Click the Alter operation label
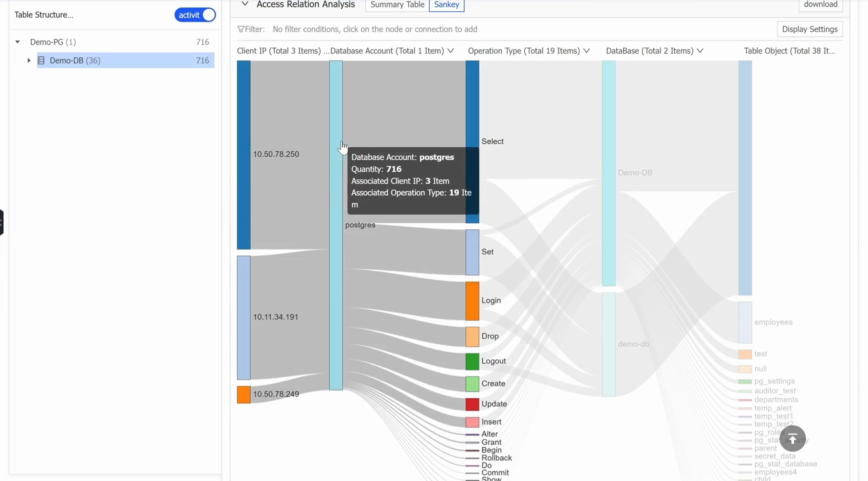Image resolution: width=868 pixels, height=481 pixels. [489, 434]
